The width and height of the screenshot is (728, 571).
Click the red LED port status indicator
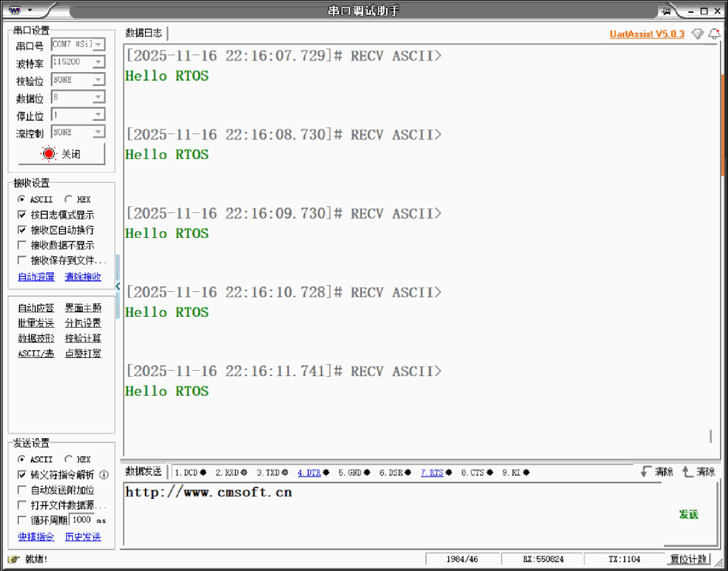point(49,154)
